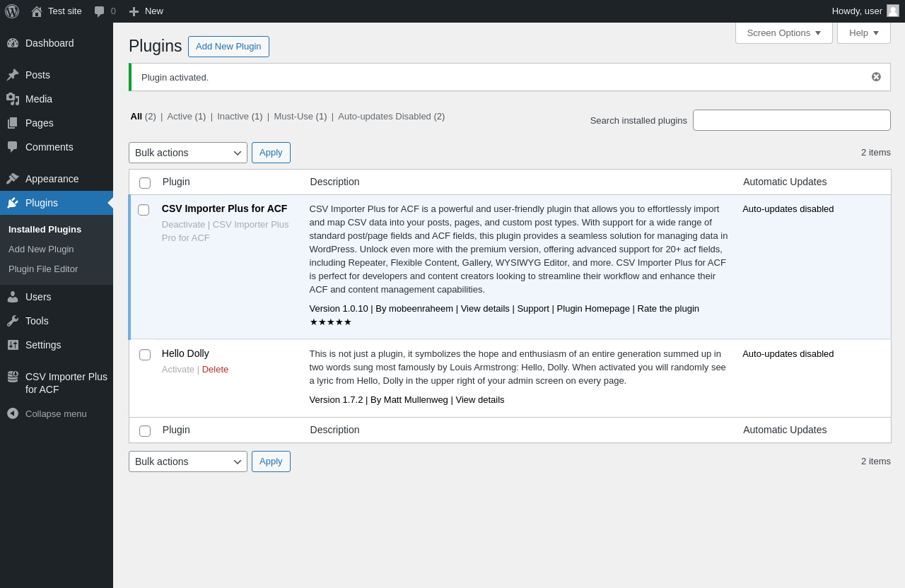This screenshot has height=588, width=905.
Task: Click the Plugins plug icon
Action: [x=13, y=203]
